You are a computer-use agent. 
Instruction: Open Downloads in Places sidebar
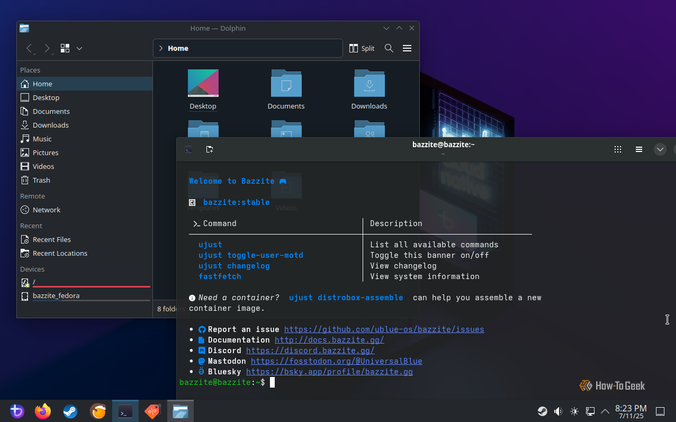84,125
